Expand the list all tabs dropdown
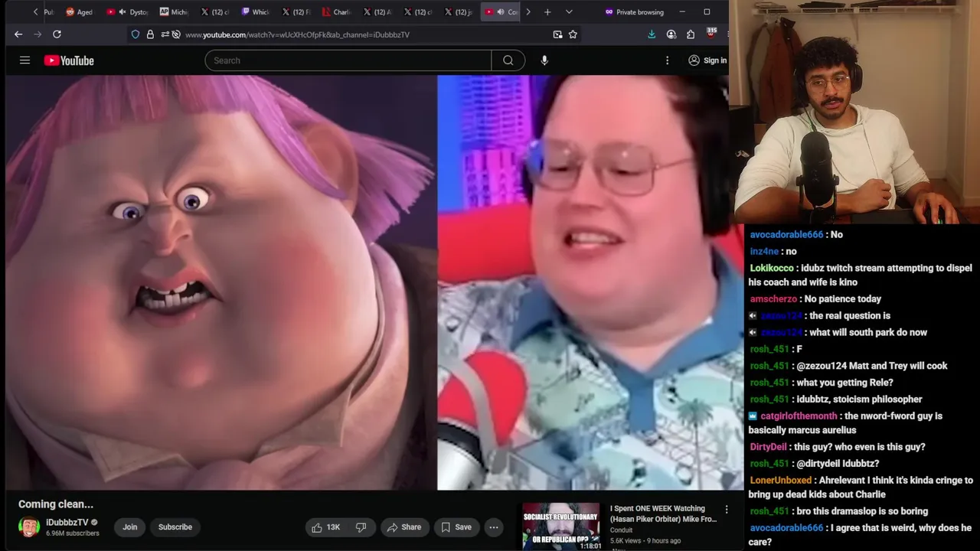 (569, 12)
